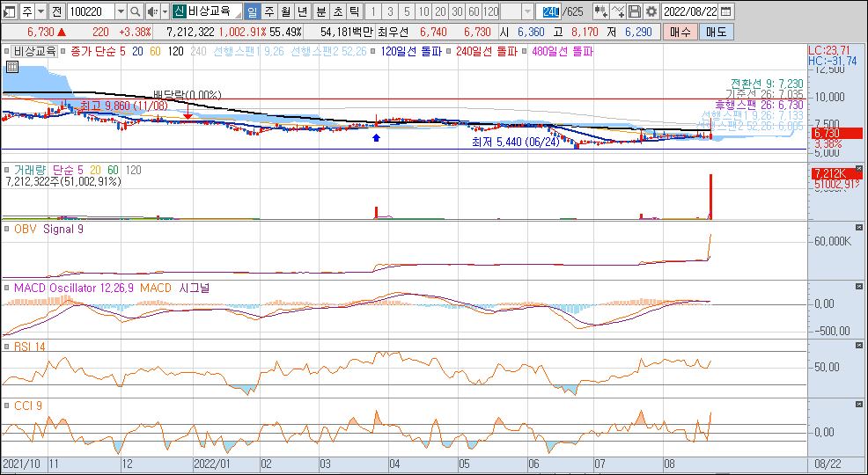Click the 전 button beside stock code
Viewport: 868px width, 475px height.
[x=57, y=11]
